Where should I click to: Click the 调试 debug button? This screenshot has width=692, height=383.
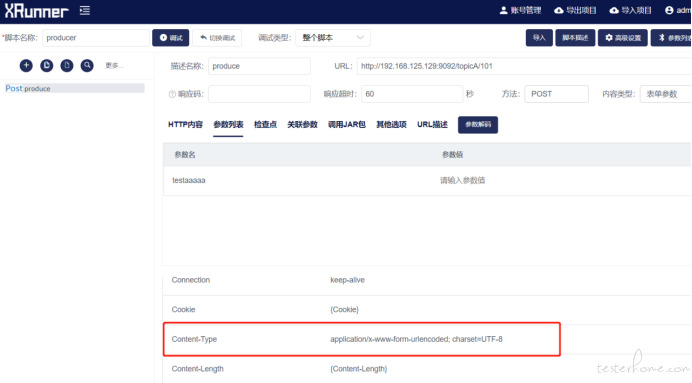point(171,38)
